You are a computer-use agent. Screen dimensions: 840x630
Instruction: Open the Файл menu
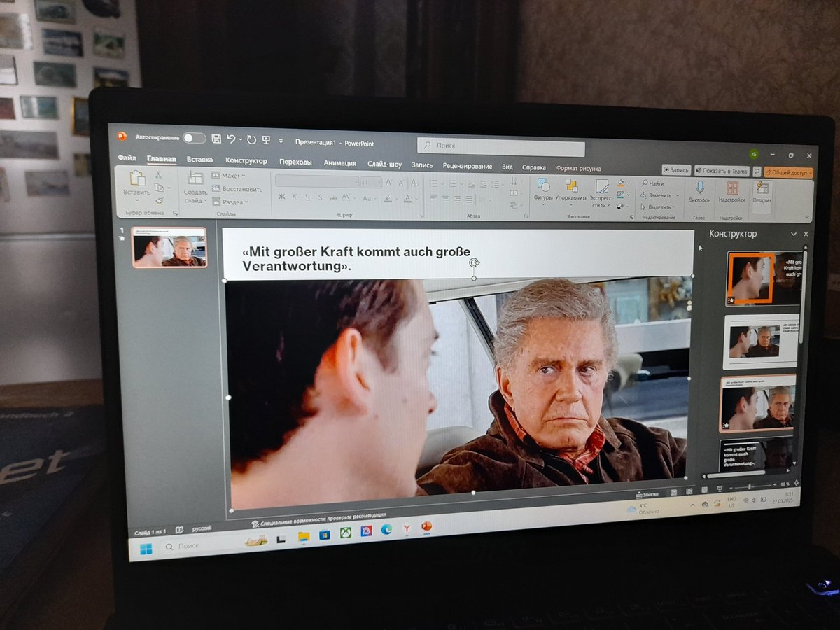tap(127, 158)
